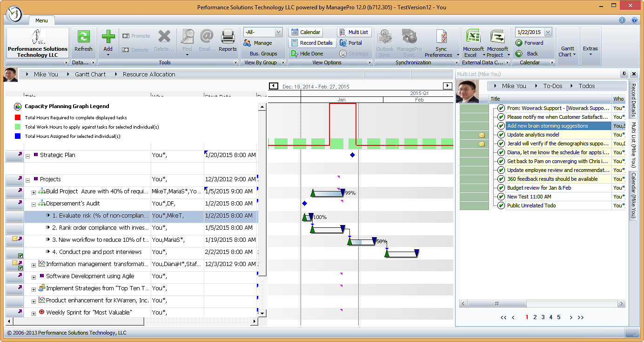Viewport: 644px width, 342px height.
Task: Go to next Gantt date range
Action: tap(447, 86)
